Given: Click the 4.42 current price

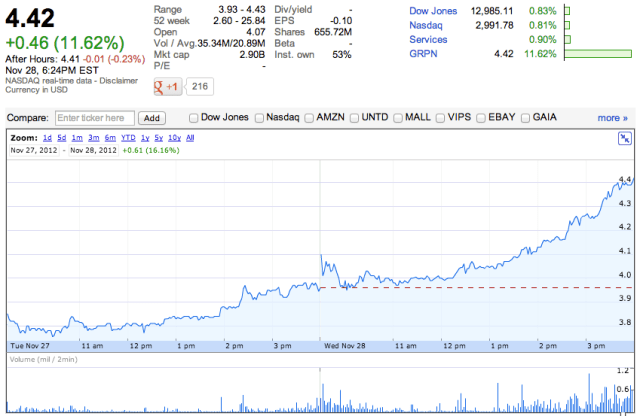Looking at the screenshot, I should coord(30,18).
